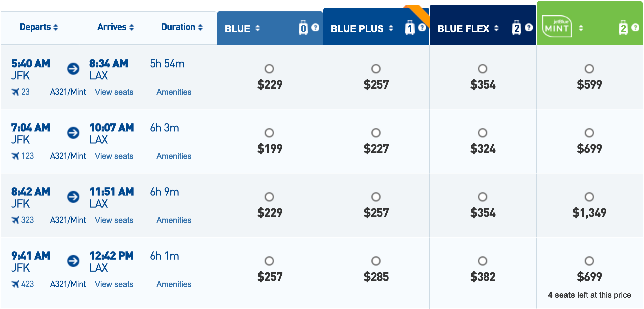The width and height of the screenshot is (644, 309).
Task: Open View seats for the 7:04 AM flight
Action: (114, 156)
